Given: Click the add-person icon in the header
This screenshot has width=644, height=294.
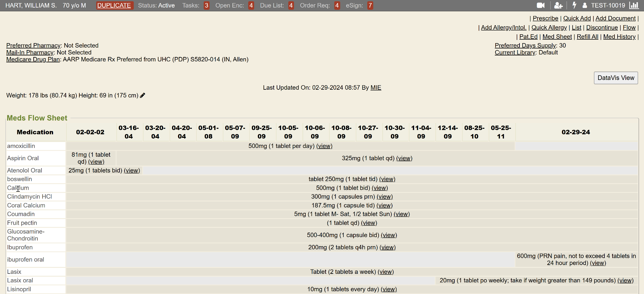Looking at the screenshot, I should [558, 5].
